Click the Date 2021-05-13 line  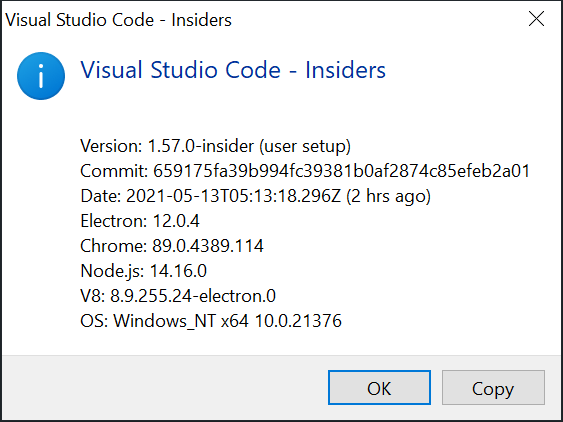click(x=255, y=196)
